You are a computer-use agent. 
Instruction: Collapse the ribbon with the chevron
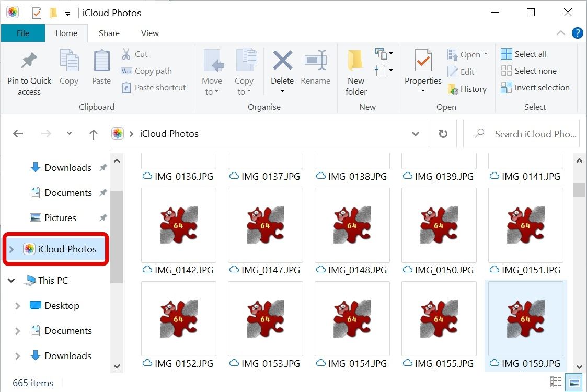point(560,33)
